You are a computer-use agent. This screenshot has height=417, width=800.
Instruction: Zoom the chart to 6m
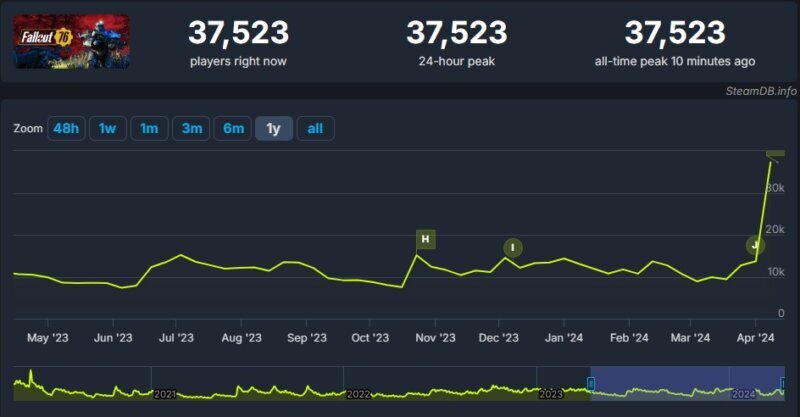pos(233,128)
